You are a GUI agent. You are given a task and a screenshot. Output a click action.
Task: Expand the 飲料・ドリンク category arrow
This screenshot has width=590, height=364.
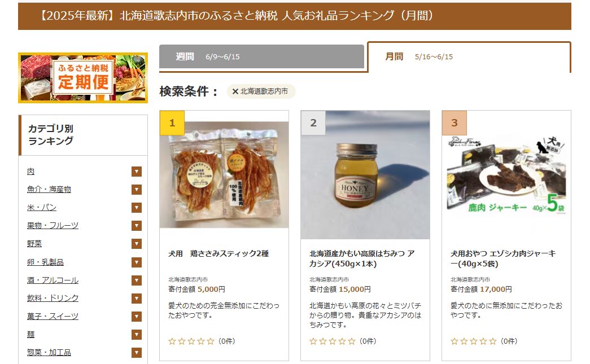pyautogui.click(x=137, y=298)
